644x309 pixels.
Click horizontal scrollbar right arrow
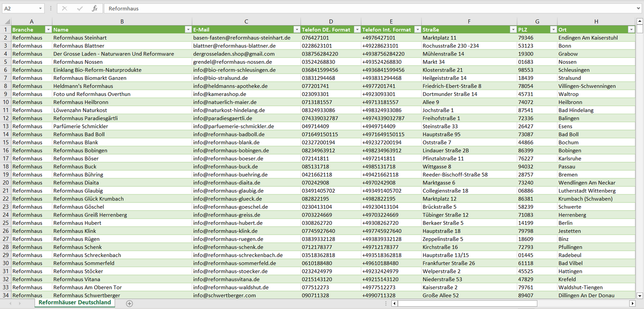pyautogui.click(x=632, y=304)
